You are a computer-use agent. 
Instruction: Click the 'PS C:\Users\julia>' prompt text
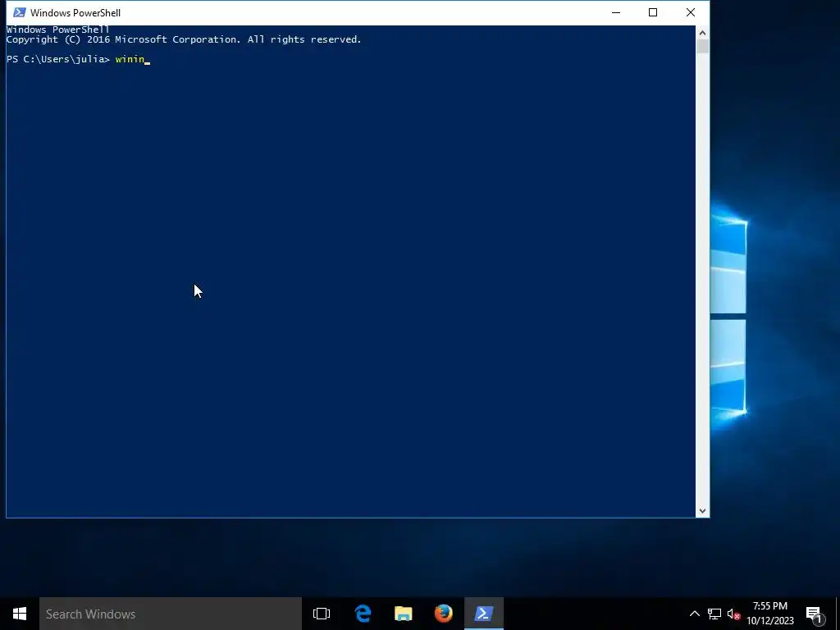58,59
